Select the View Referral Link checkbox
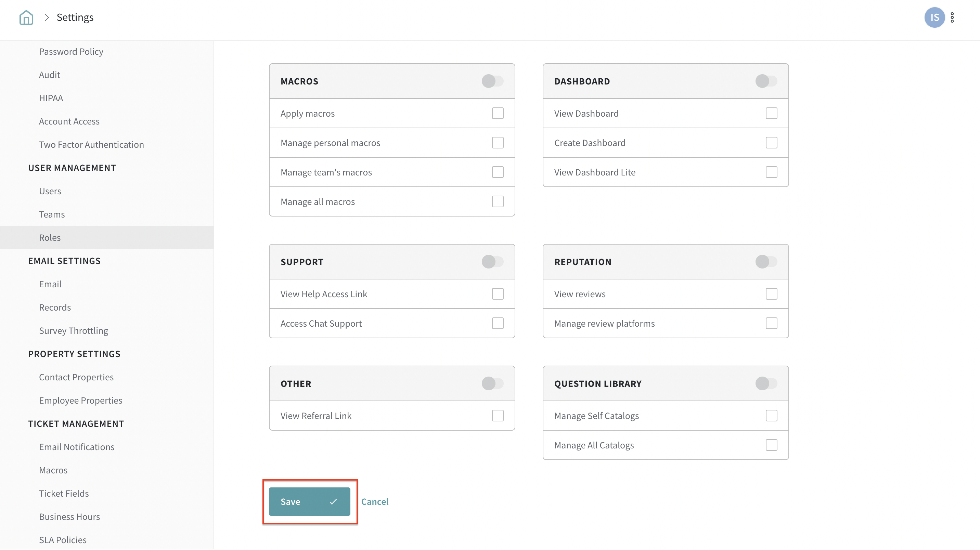Viewport: 980px width, 550px height. [x=497, y=416]
